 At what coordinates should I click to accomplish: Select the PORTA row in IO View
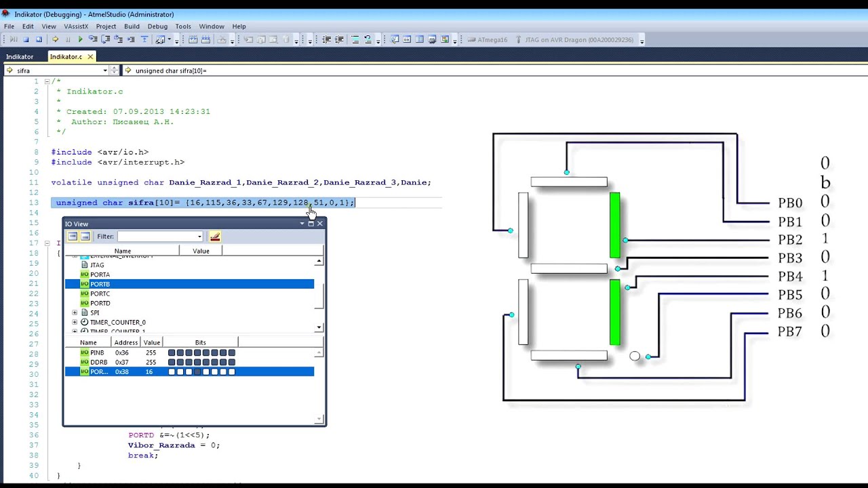pyautogui.click(x=189, y=274)
